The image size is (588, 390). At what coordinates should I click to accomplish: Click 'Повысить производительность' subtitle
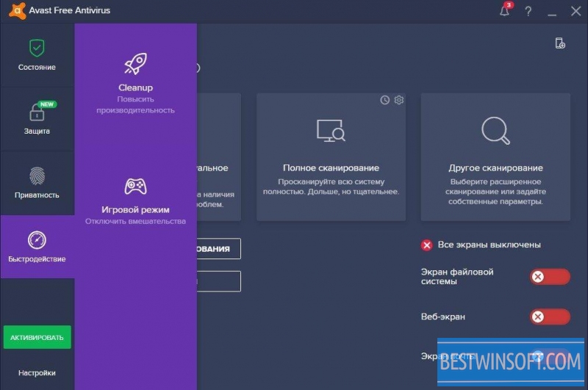[135, 105]
